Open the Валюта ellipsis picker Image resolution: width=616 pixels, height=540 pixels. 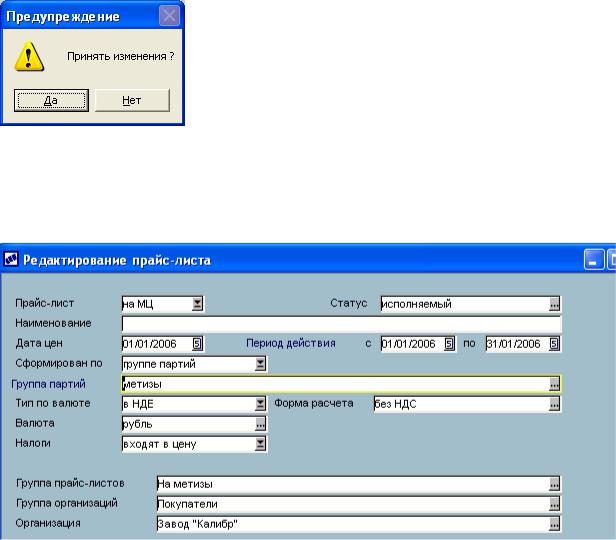click(260, 424)
